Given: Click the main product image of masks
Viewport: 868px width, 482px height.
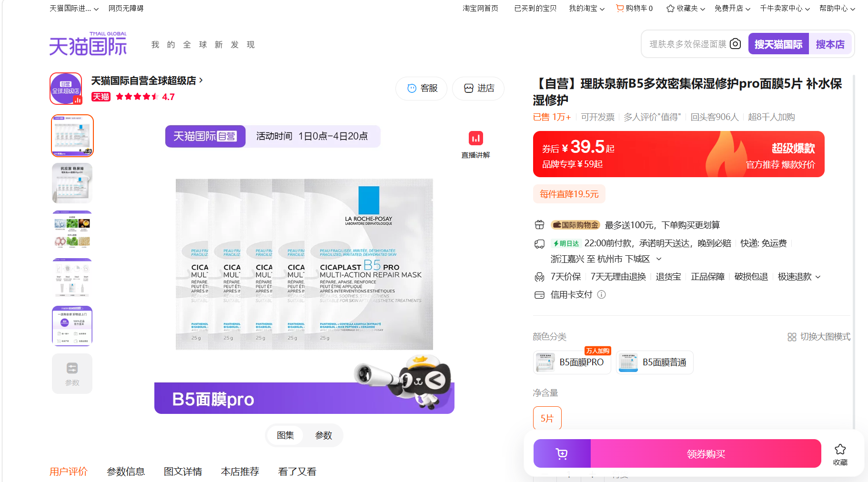Looking at the screenshot, I should coord(304,264).
